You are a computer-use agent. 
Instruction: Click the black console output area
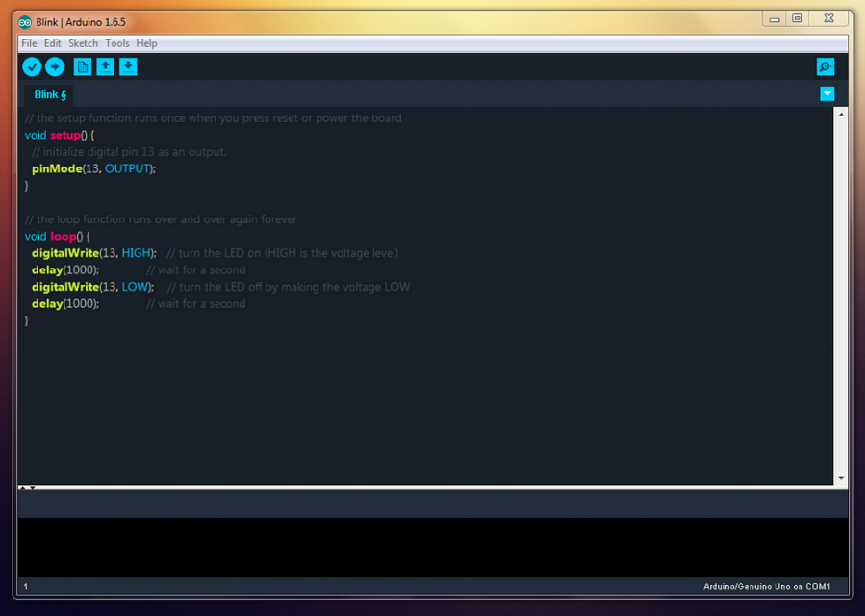click(x=432, y=547)
